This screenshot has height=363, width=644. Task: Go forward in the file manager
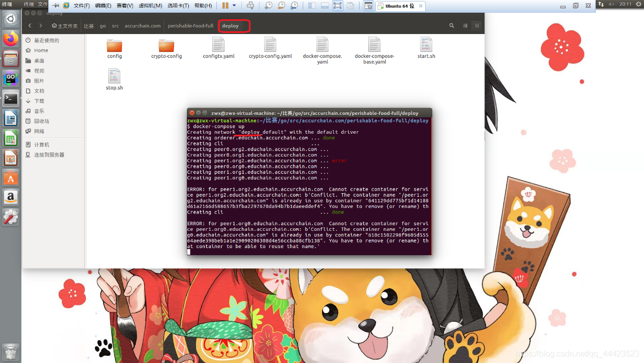coord(41,25)
